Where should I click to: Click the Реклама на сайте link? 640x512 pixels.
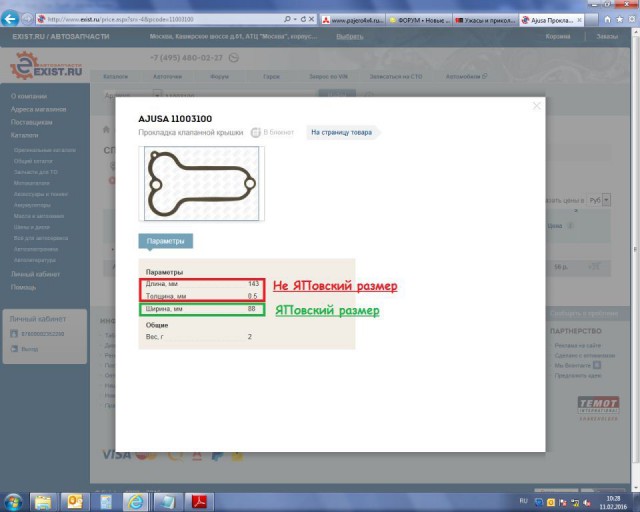coord(578,345)
